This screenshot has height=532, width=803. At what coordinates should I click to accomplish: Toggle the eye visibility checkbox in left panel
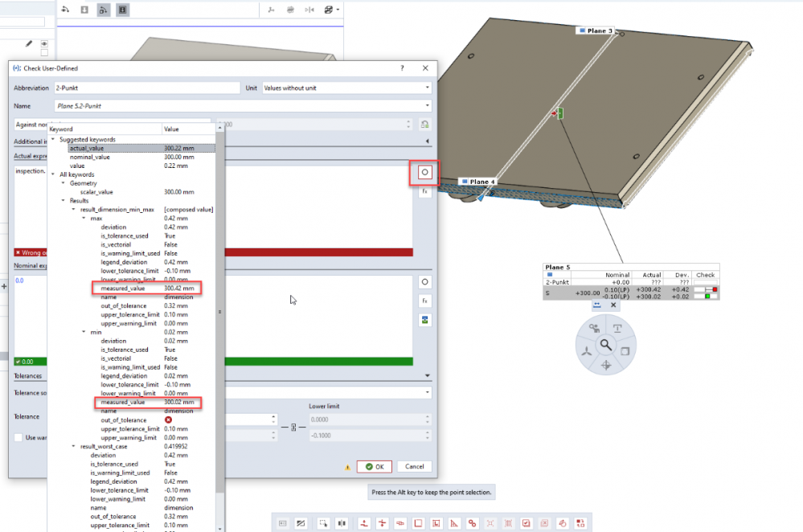(x=44, y=43)
